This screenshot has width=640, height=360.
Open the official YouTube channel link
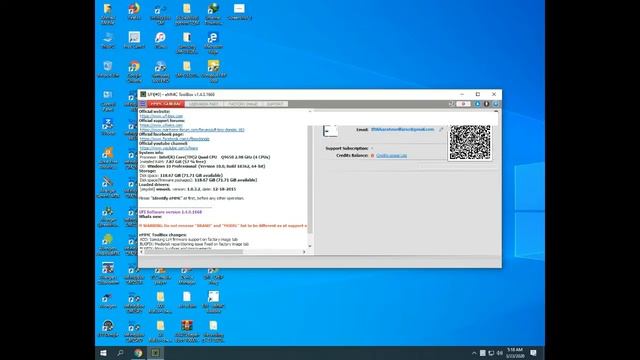click(169, 148)
